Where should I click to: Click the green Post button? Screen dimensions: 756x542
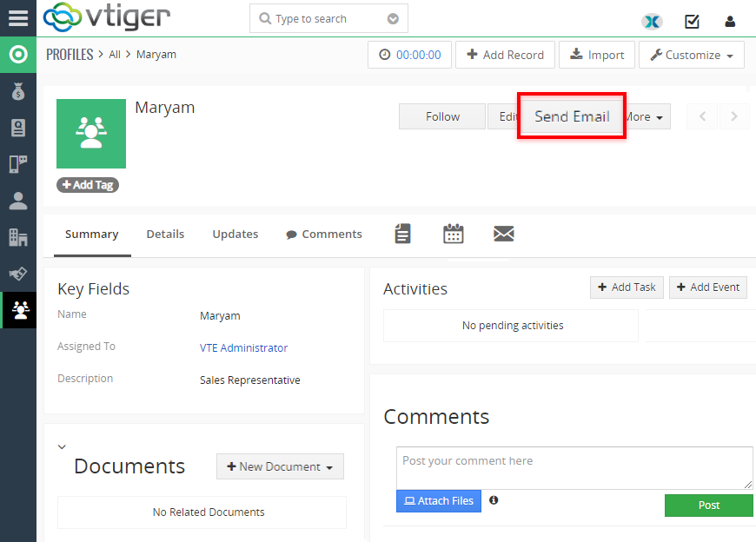coord(709,506)
